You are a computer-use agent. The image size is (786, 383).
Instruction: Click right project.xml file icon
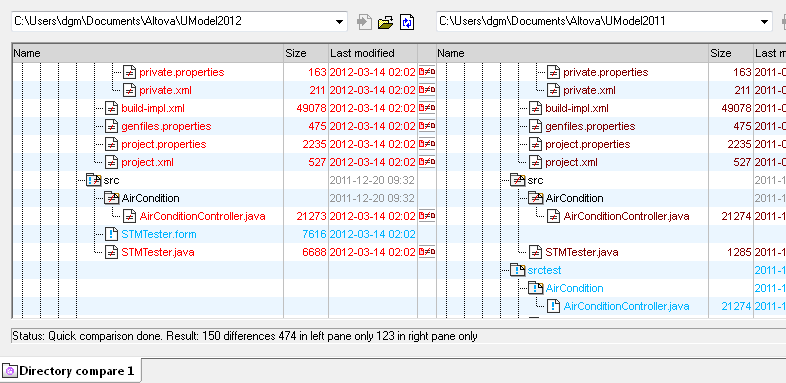pos(535,162)
